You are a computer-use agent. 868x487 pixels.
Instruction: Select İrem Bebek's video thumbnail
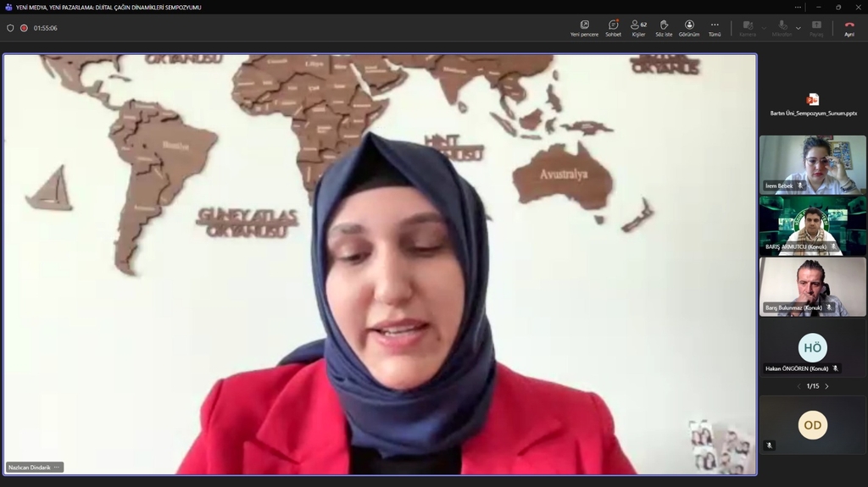click(x=812, y=164)
